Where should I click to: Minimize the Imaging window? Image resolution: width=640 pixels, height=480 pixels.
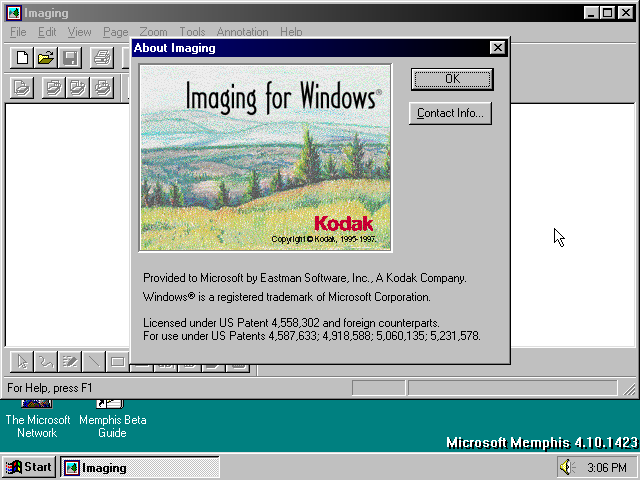[591, 13]
